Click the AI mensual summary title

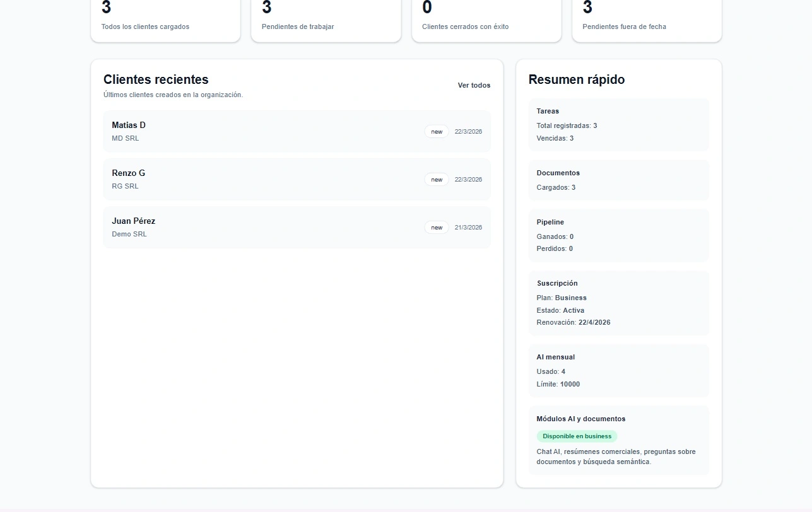(556, 357)
